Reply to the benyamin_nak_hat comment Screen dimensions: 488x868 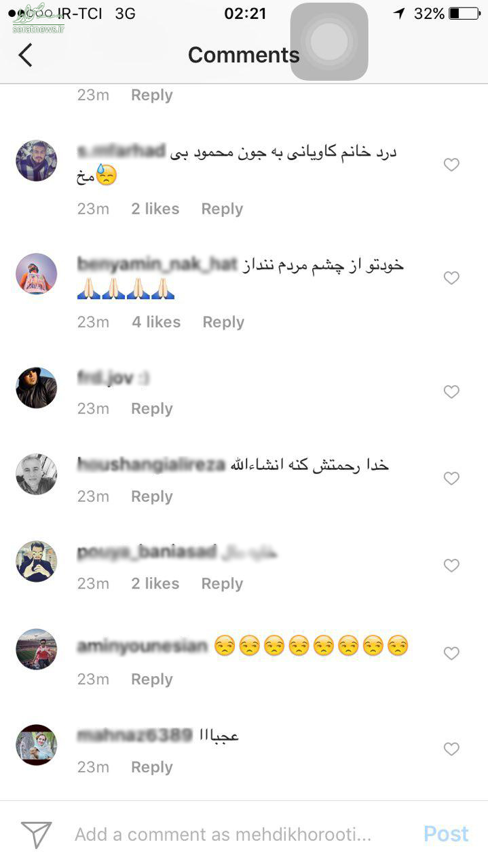(223, 322)
